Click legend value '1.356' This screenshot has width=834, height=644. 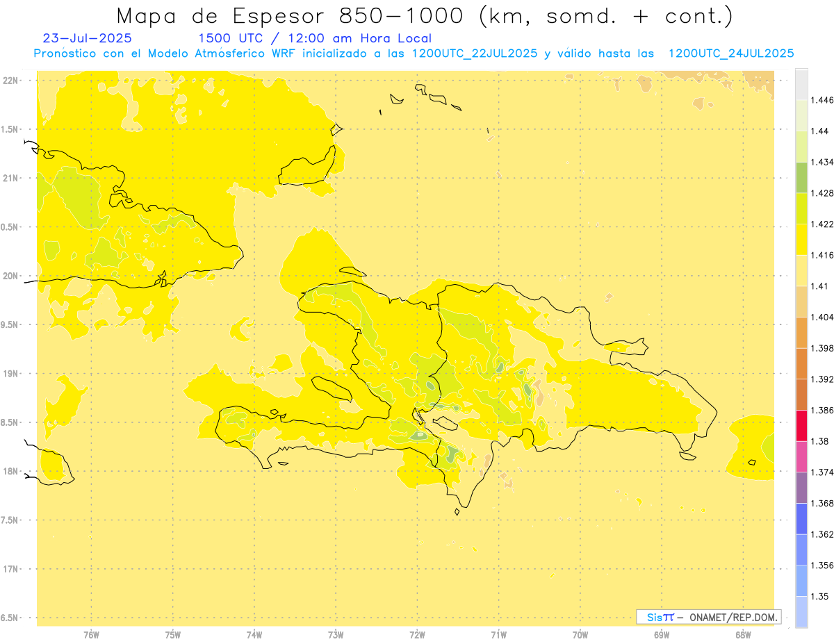tap(824, 565)
